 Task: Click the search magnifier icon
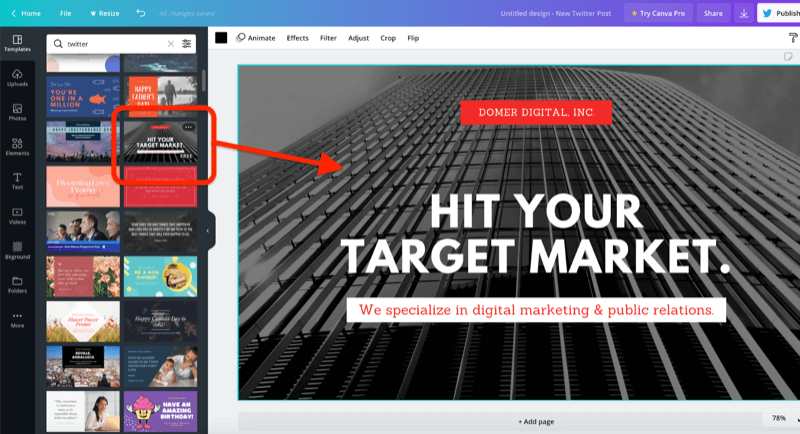(x=58, y=44)
